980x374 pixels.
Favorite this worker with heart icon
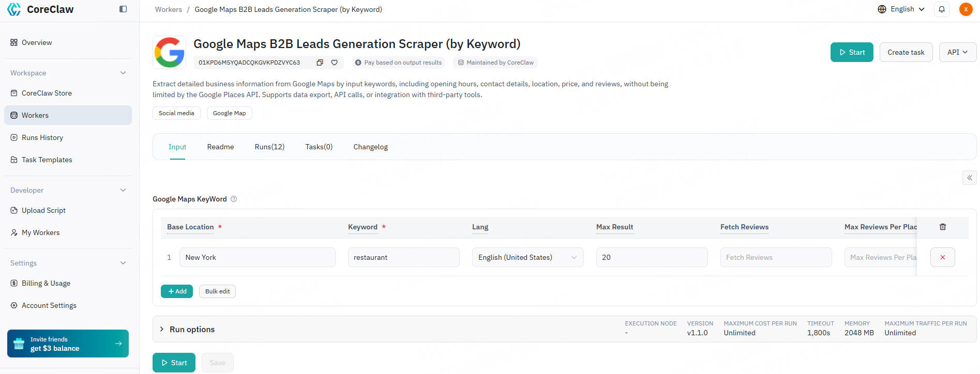335,63
